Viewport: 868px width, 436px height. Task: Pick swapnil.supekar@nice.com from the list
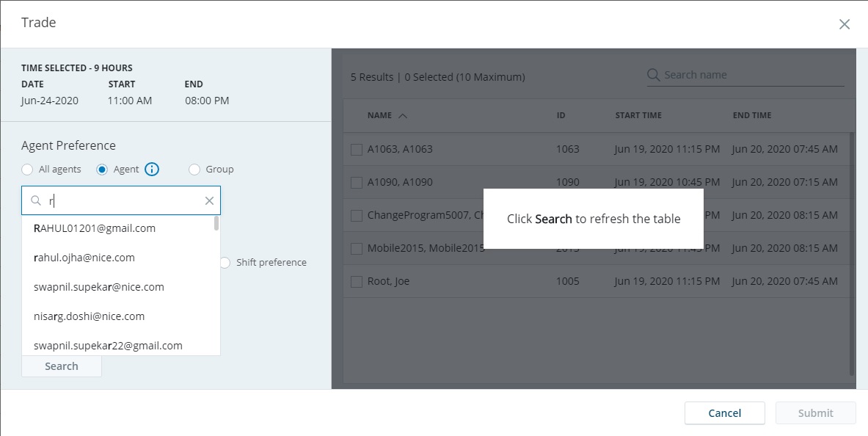click(98, 287)
